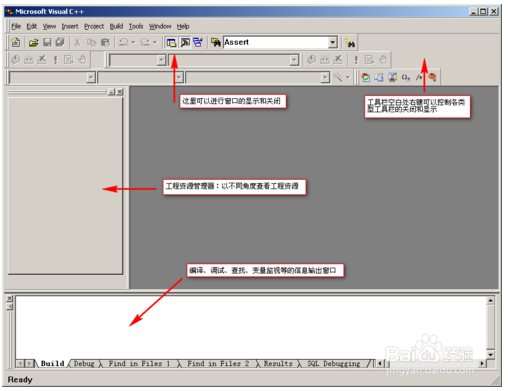Click the orange icon ending add-in toolbar
Image resolution: width=508 pixels, height=391 pixels.
432,77
